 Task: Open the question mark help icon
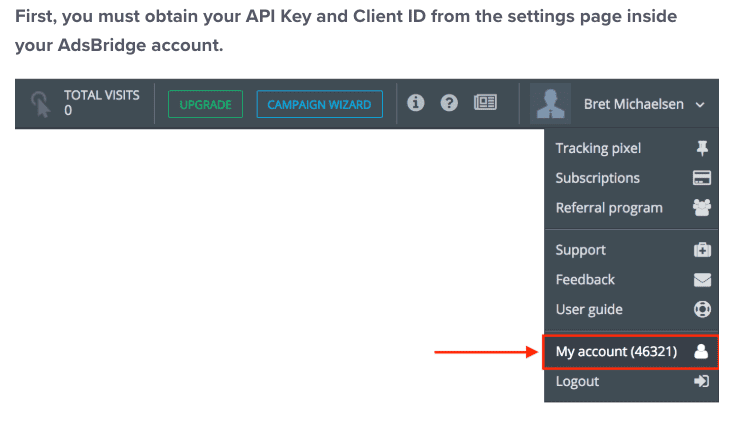click(449, 103)
